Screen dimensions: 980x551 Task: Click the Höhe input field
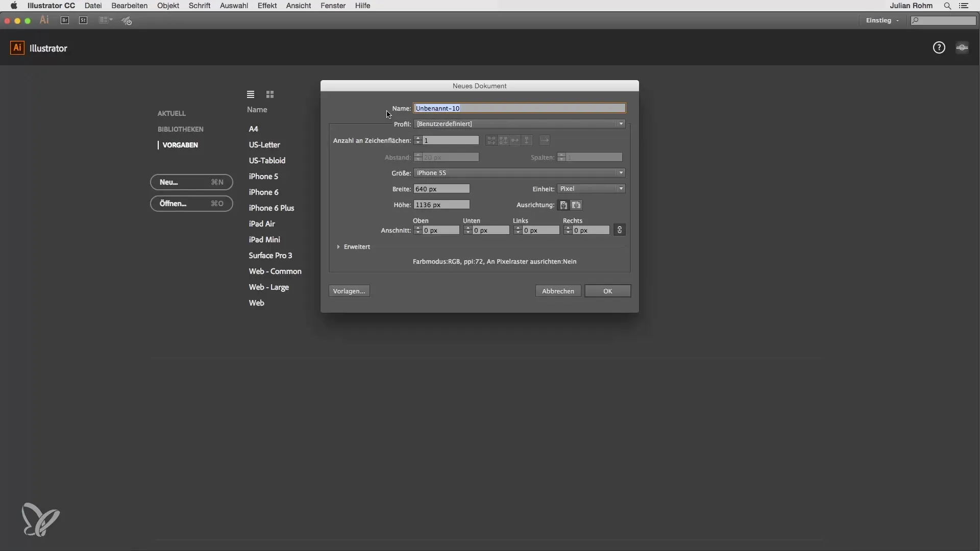[x=442, y=205]
